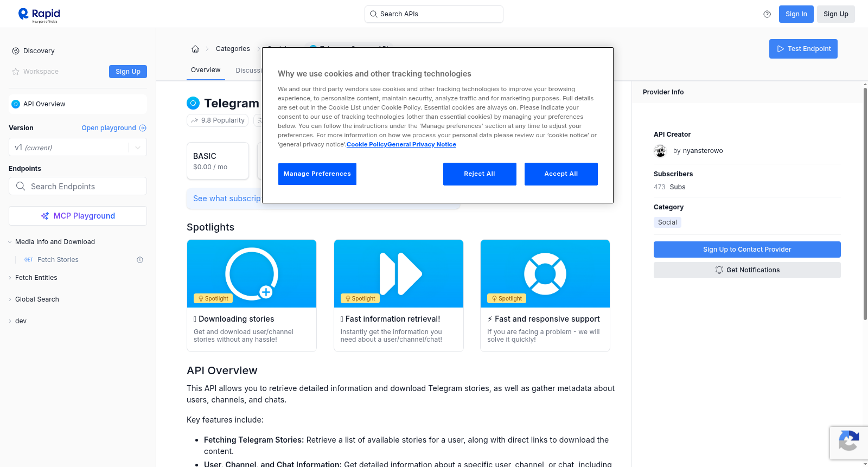Open Manage Preferences for cookies

point(317,174)
